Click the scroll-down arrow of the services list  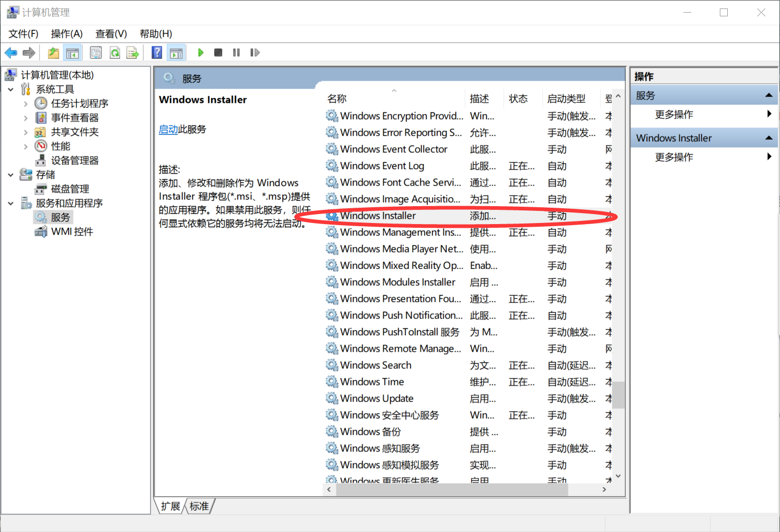[619, 476]
